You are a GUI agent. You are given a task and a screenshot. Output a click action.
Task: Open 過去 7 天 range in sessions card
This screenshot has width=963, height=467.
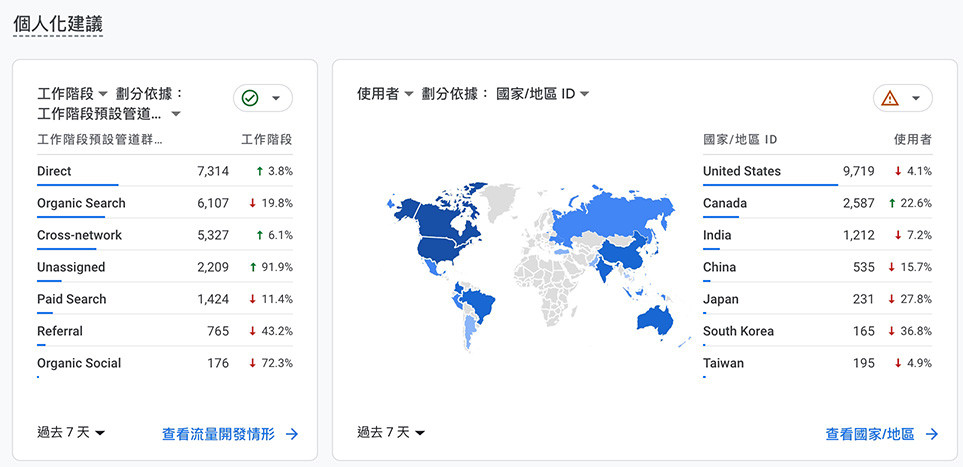71,433
